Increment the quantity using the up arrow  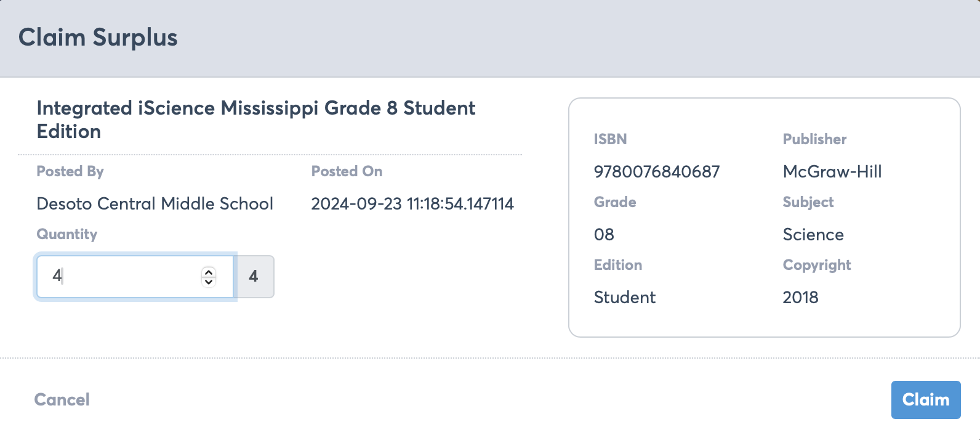[209, 272]
